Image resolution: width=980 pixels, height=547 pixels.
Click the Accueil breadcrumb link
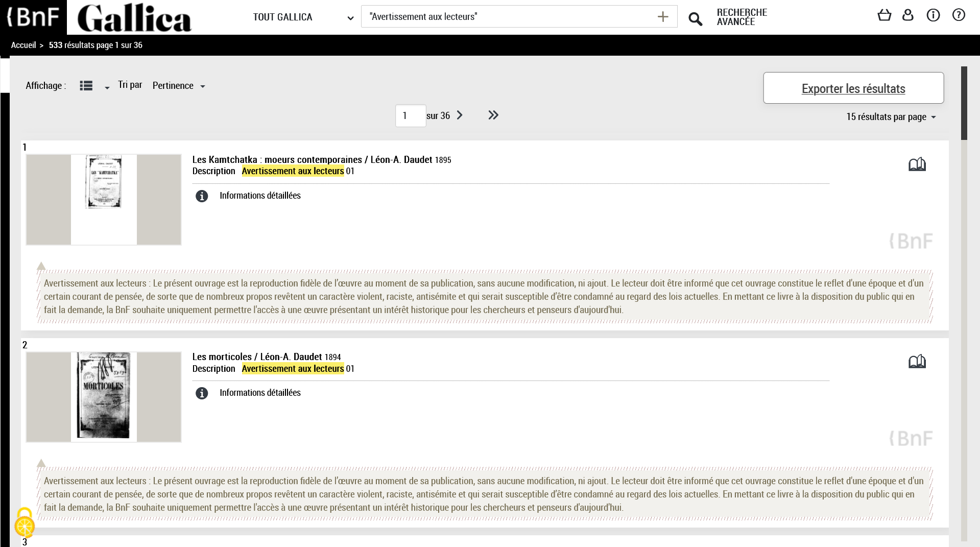coord(23,45)
